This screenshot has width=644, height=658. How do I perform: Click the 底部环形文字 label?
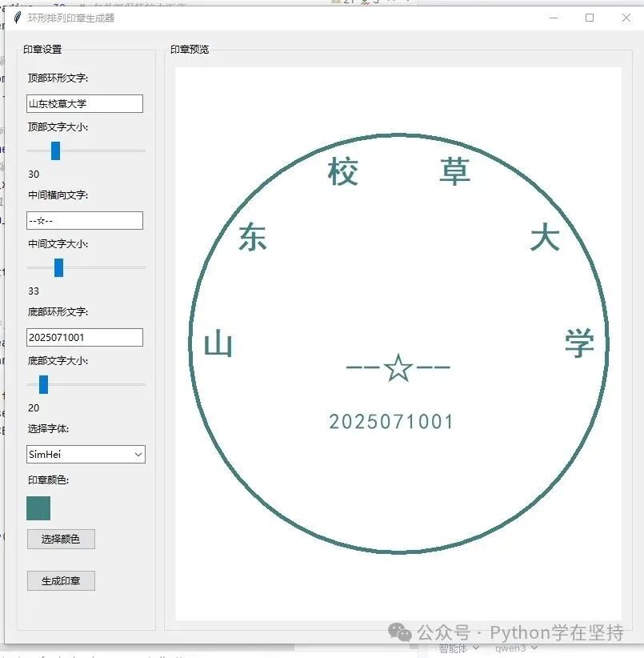(58, 312)
